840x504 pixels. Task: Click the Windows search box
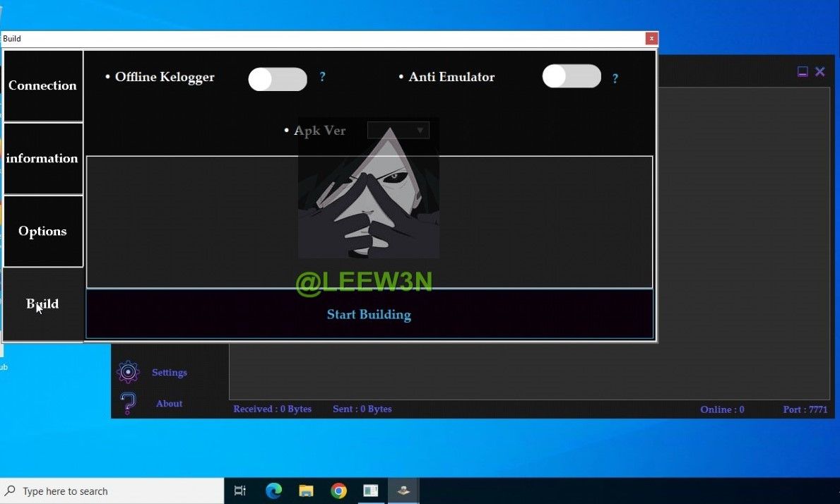coord(113,491)
